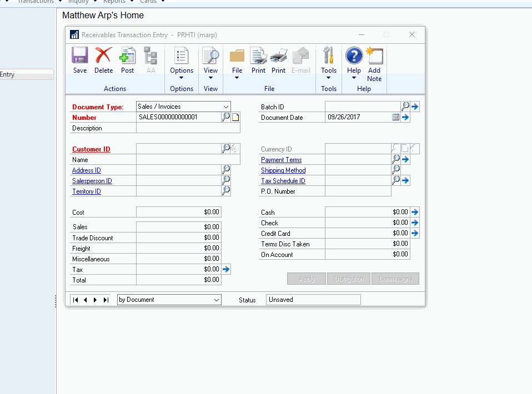This screenshot has height=394, width=532.
Task: Open the Document Date calendar picker
Action: point(395,117)
